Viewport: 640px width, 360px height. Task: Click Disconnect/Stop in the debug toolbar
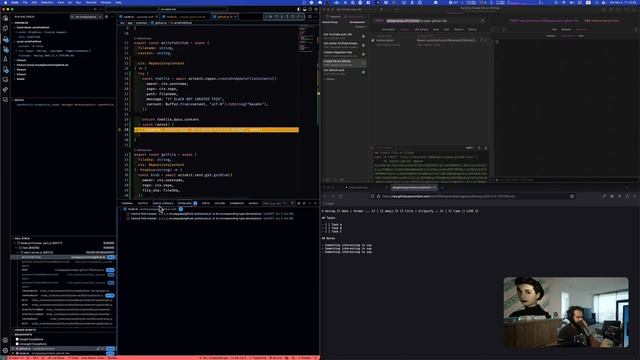coord(298,17)
